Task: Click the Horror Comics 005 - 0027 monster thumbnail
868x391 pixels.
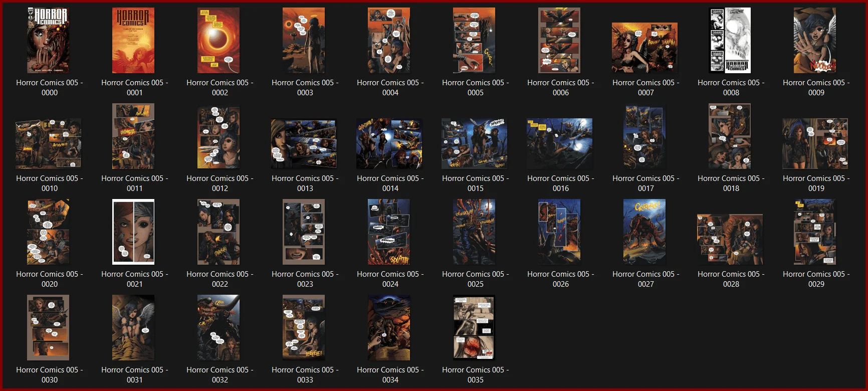Action: point(644,232)
